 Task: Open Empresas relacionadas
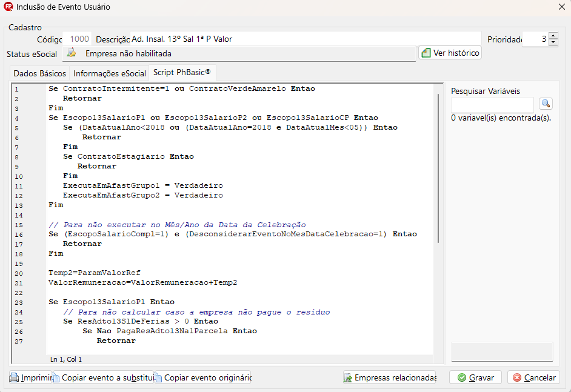390,377
